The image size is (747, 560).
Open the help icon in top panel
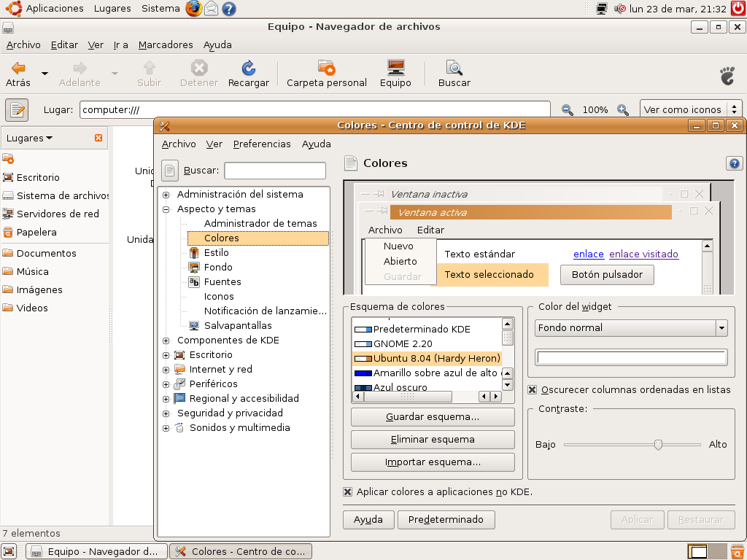[229, 9]
